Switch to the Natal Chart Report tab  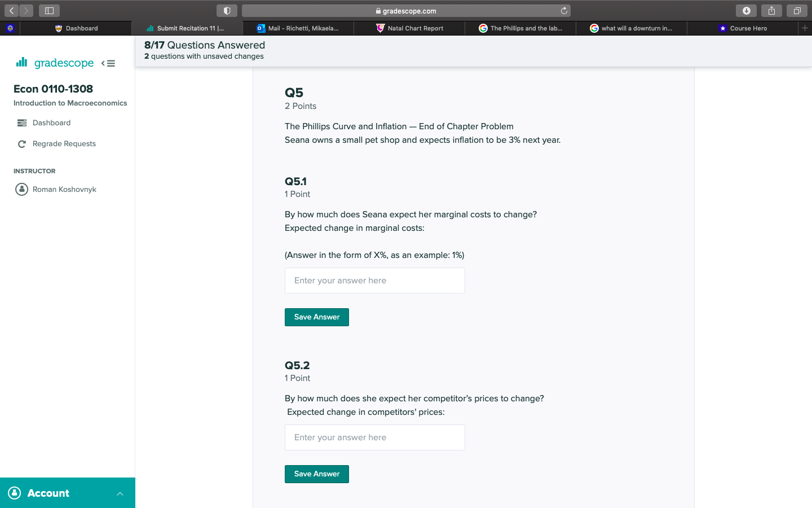(x=409, y=28)
